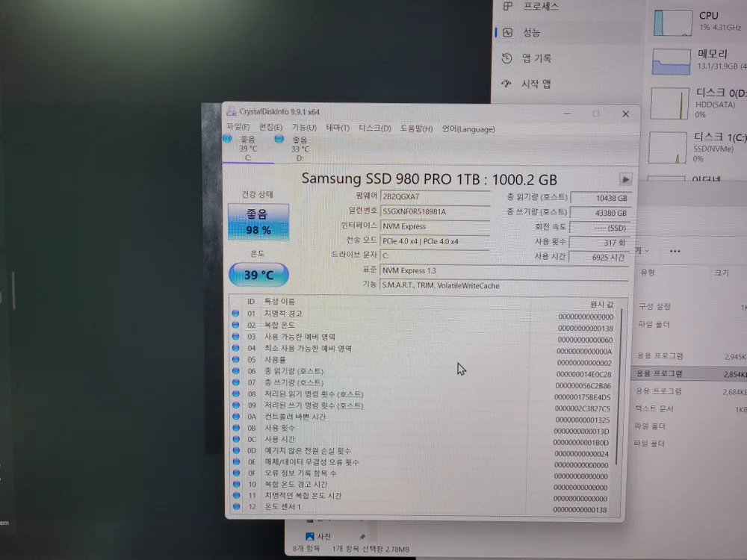The width and height of the screenshot is (747, 560).
Task: Select the row 0B 사용 횟수
Action: [423, 429]
